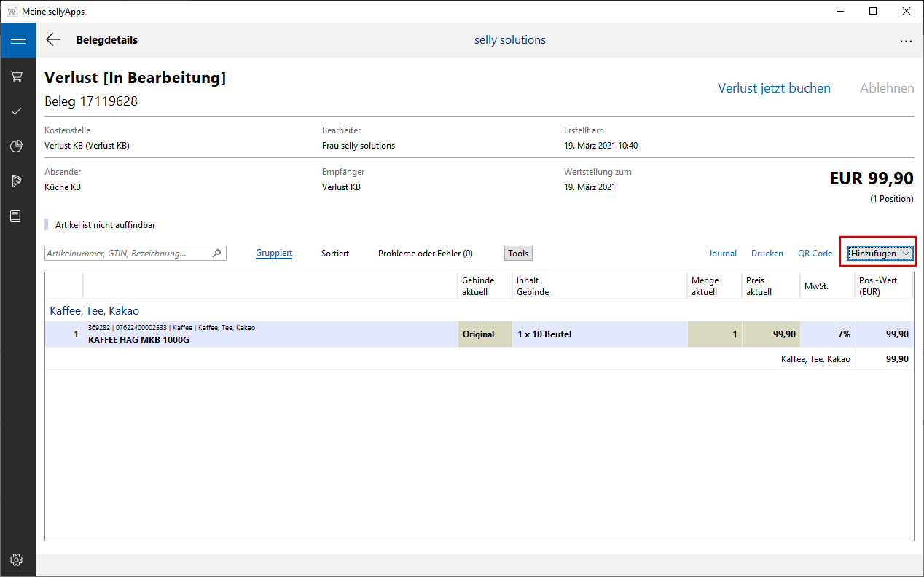The height and width of the screenshot is (577, 924).
Task: Open the Journal link
Action: tap(723, 254)
